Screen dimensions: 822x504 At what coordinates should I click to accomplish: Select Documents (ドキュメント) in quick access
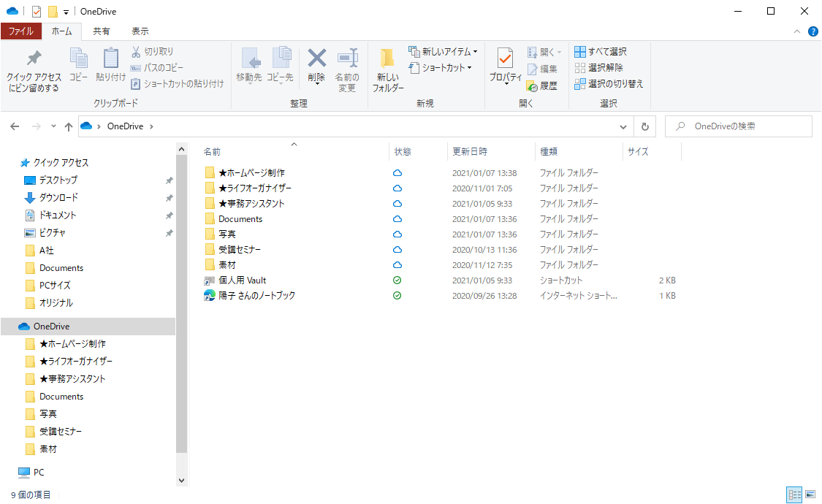(x=58, y=215)
